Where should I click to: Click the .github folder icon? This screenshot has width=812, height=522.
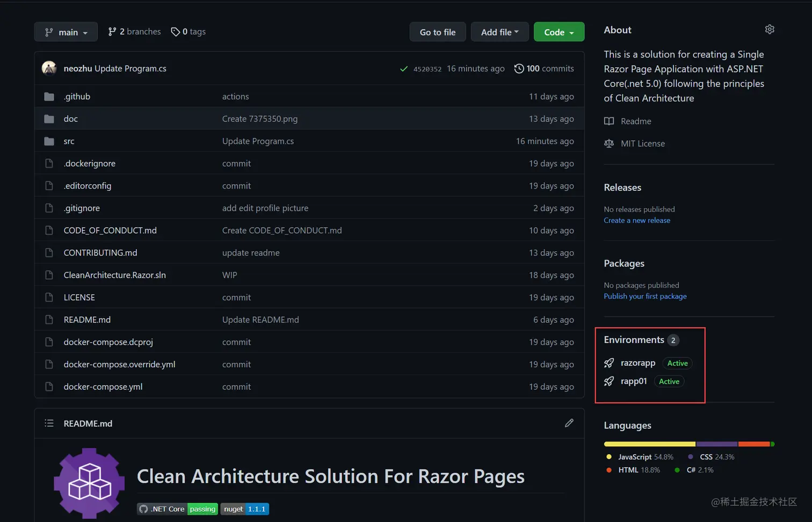coord(49,97)
